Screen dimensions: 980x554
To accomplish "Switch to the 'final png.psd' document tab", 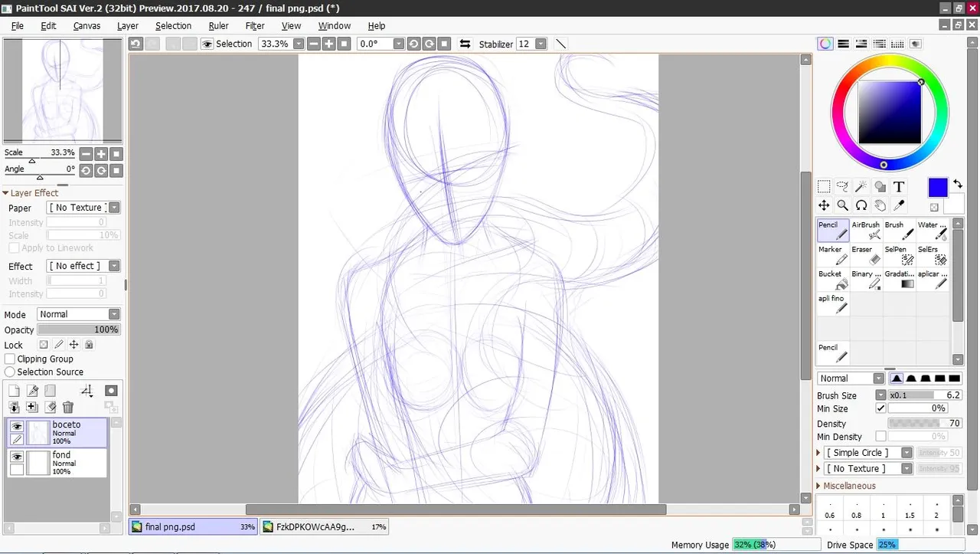I will 193,526.
